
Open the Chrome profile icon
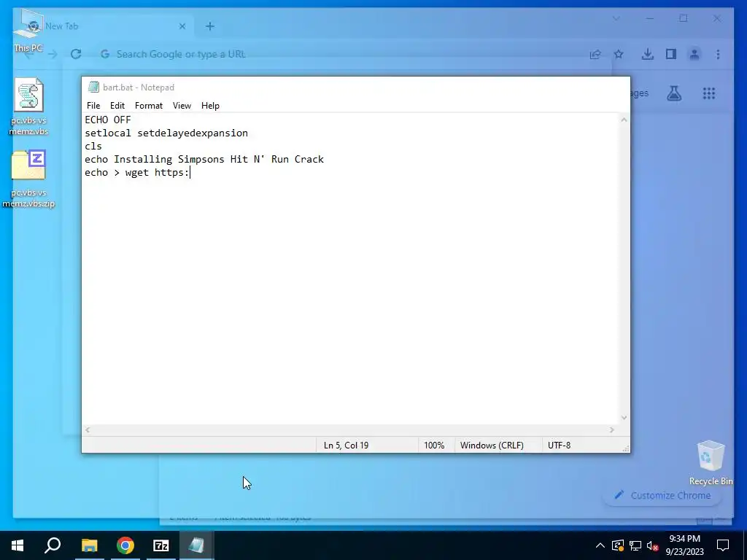tap(694, 54)
